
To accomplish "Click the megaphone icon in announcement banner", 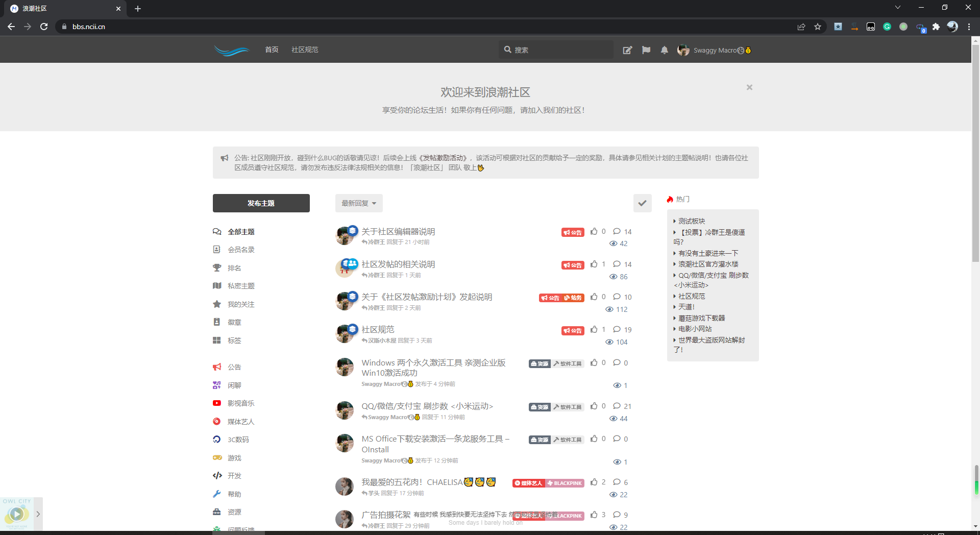I will click(x=225, y=158).
